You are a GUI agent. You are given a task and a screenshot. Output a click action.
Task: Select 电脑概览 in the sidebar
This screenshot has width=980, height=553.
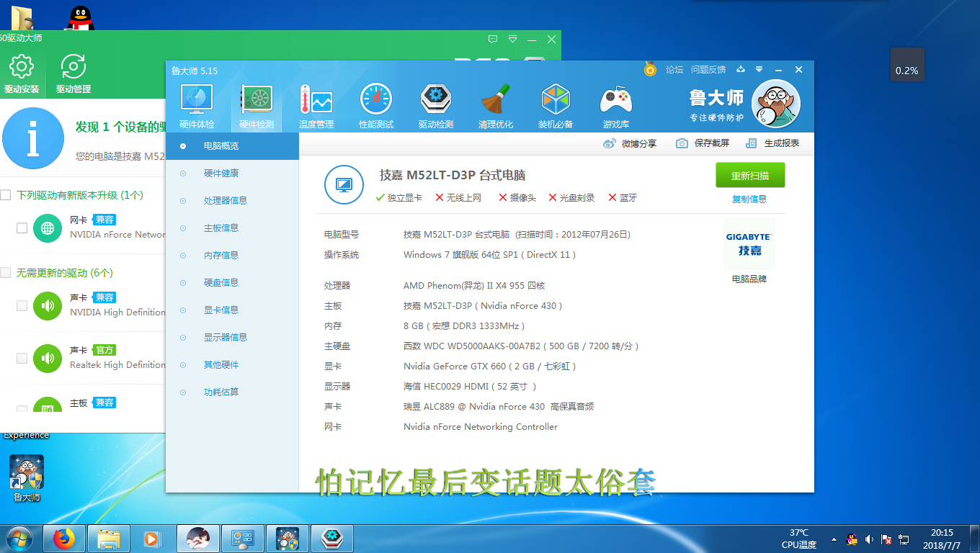click(x=232, y=146)
